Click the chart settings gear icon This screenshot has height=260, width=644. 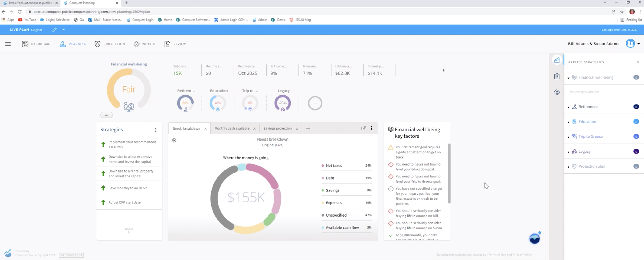point(174,141)
